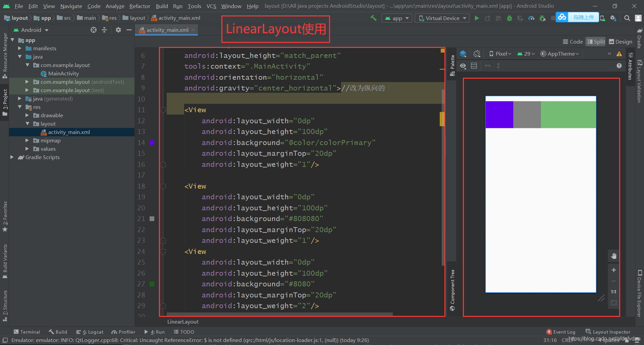This screenshot has width=644, height=345.
Task: Open the Navigate menu
Action: (x=71, y=6)
